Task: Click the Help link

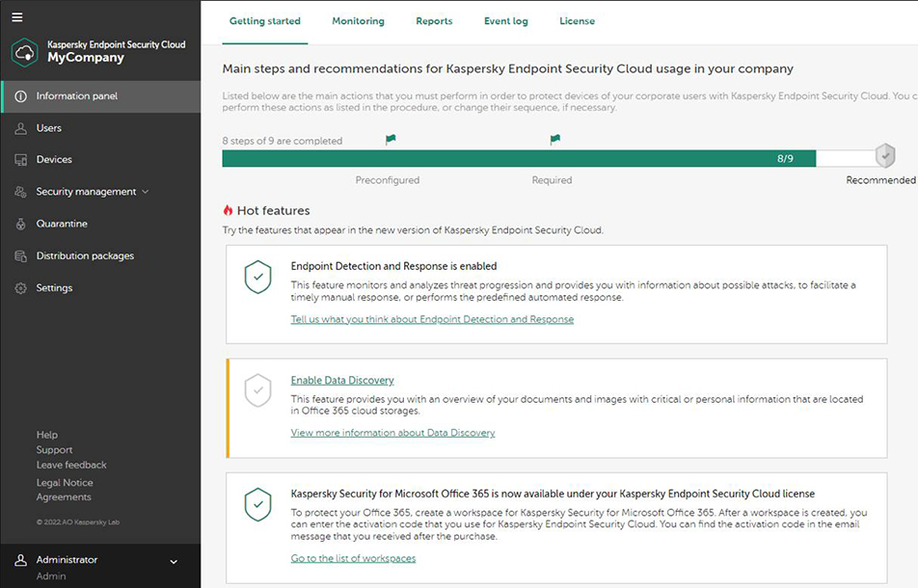Action: click(x=47, y=435)
